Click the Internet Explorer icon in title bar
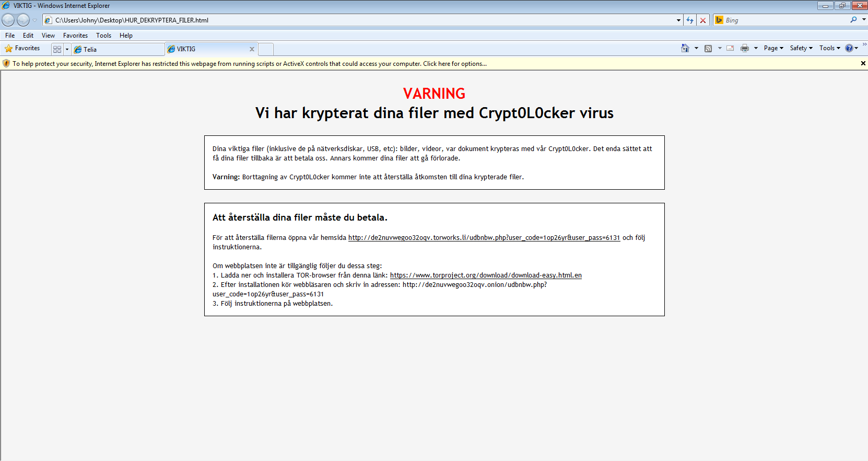Image resolution: width=868 pixels, height=461 pixels. [x=6, y=6]
